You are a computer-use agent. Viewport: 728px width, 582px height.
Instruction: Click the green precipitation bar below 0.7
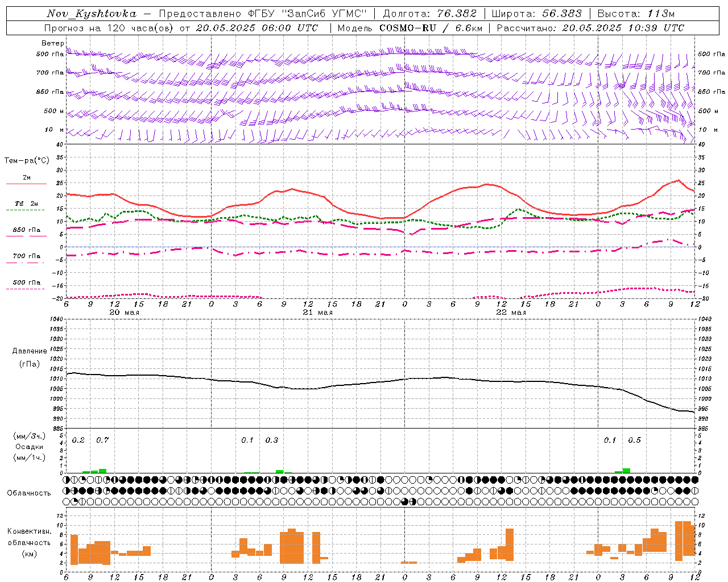(102, 471)
